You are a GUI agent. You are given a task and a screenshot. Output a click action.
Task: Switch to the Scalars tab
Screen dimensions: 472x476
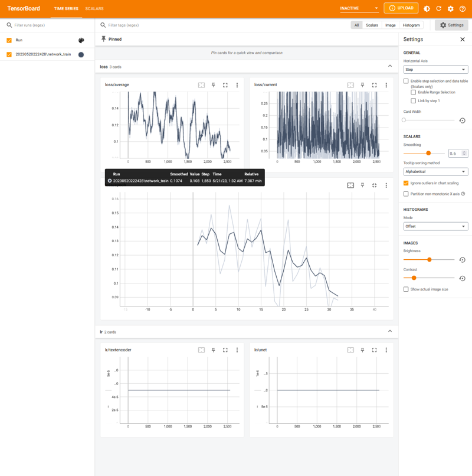[x=94, y=8]
